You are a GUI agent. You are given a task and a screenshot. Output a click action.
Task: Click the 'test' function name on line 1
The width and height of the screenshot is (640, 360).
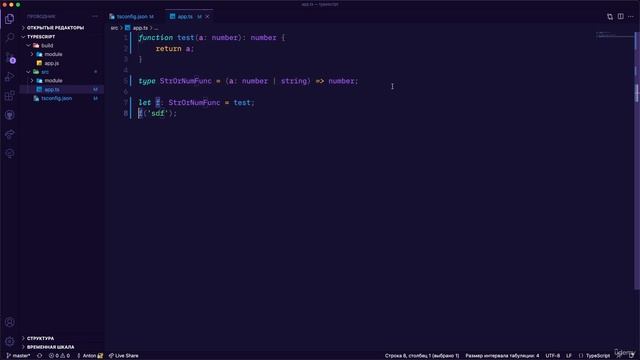185,38
